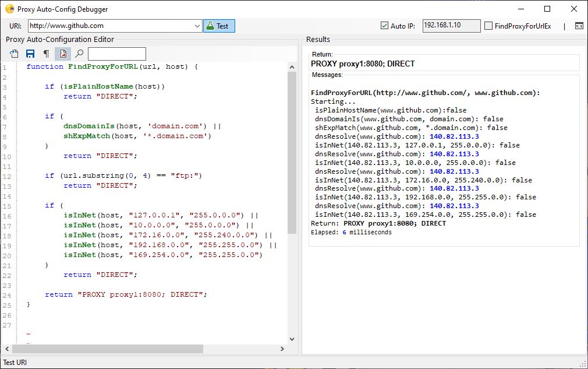This screenshot has height=369, width=588.
Task: Toggle the syntax highlighting document icon
Action: point(63,54)
